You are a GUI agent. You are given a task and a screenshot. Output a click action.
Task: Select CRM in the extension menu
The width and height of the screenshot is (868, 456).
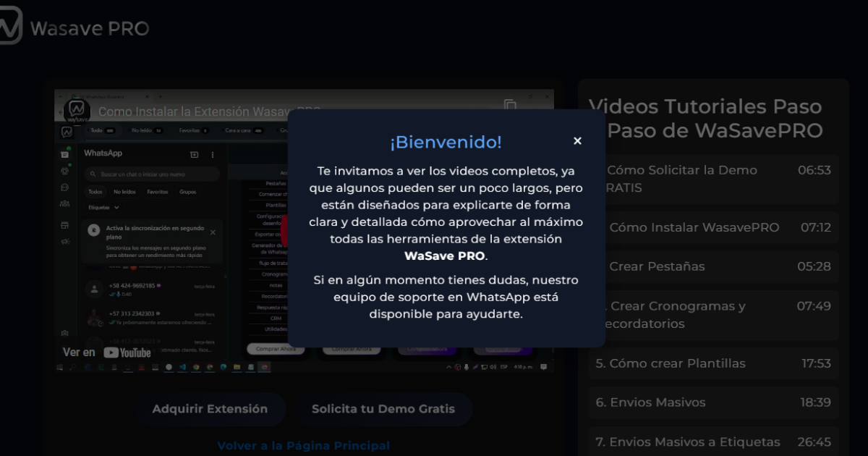point(275,318)
